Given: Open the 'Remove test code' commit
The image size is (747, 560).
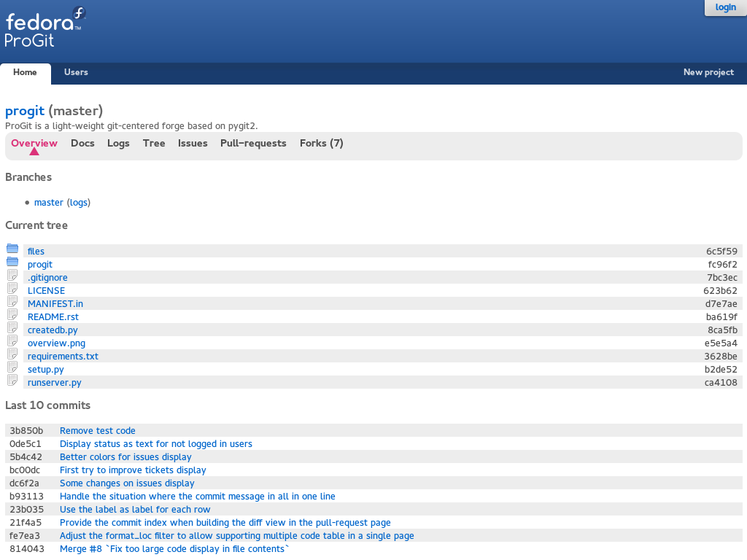Looking at the screenshot, I should [98, 431].
